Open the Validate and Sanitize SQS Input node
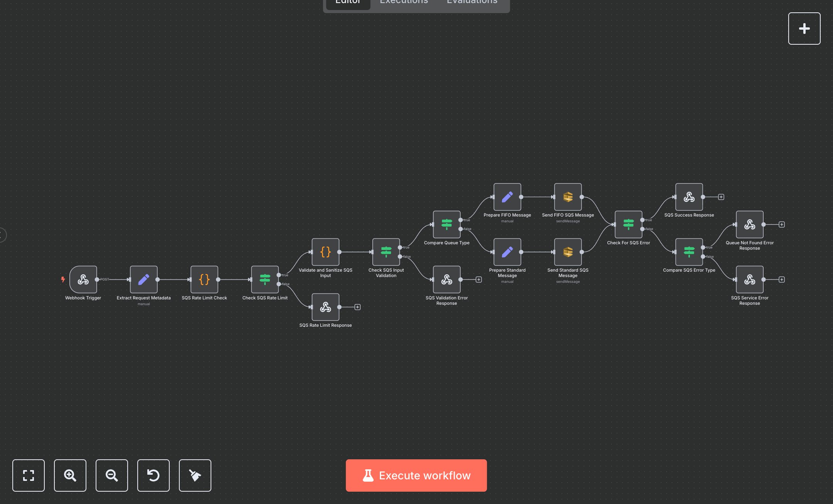833x504 pixels. pyautogui.click(x=325, y=252)
